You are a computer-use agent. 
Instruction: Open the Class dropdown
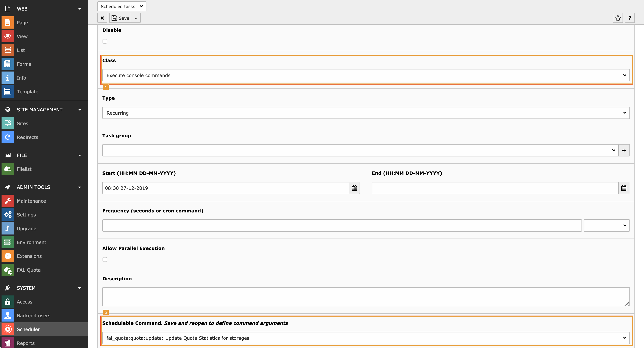366,75
